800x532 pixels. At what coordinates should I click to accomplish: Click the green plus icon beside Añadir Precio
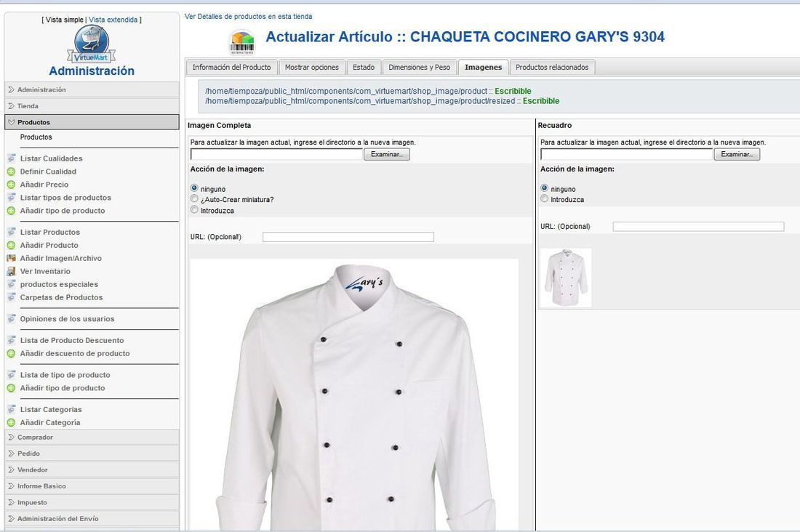[x=11, y=185]
